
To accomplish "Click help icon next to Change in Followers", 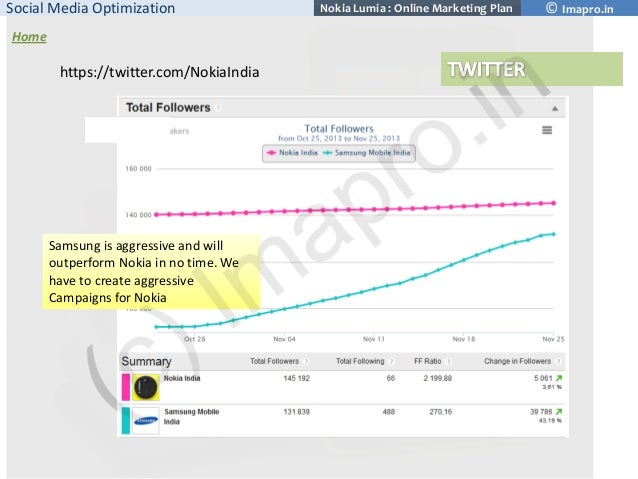I will point(558,361).
